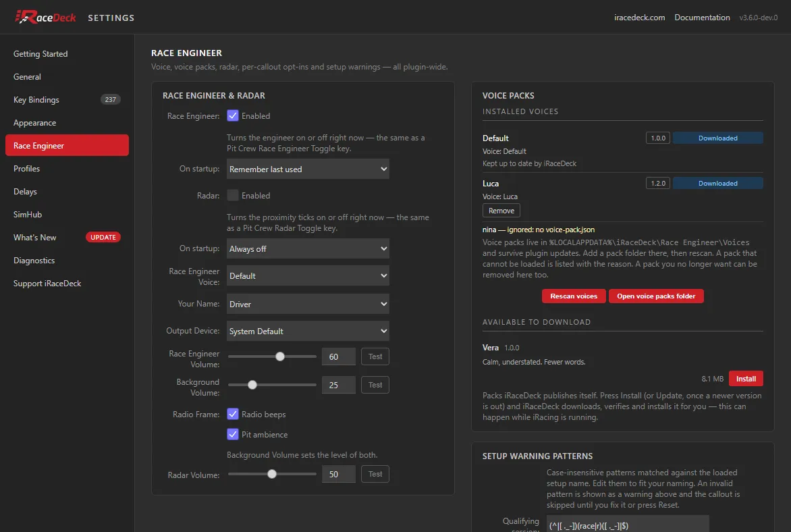This screenshot has width=791, height=532.
Task: Toggle the Race Engineer Enabled checkbox
Action: click(x=233, y=115)
